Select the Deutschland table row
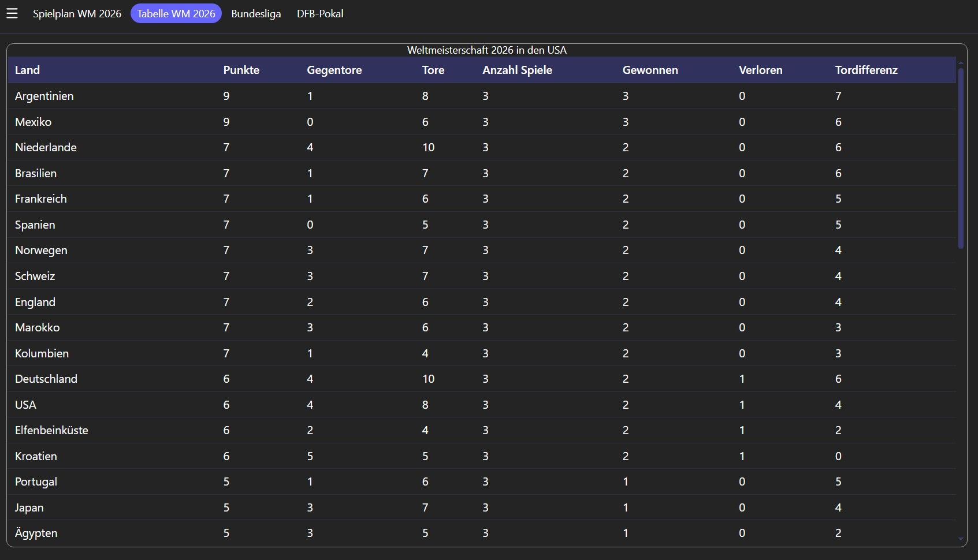978x560 pixels. click(482, 379)
